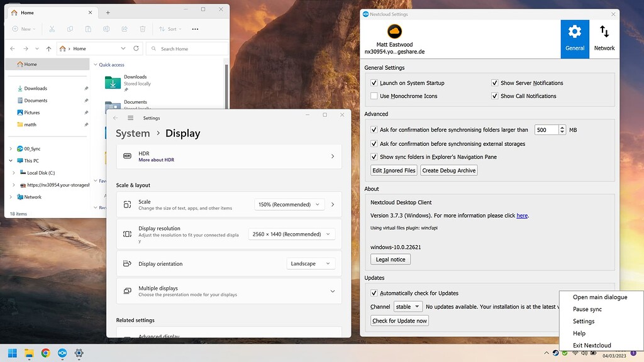Click the Copy icon in File Explorer
Image resolution: width=644 pixels, height=362 pixels.
pos(70,29)
